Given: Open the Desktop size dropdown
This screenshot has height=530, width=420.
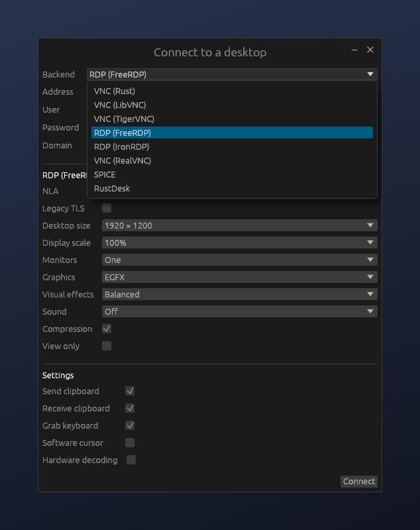Looking at the screenshot, I should pos(240,225).
